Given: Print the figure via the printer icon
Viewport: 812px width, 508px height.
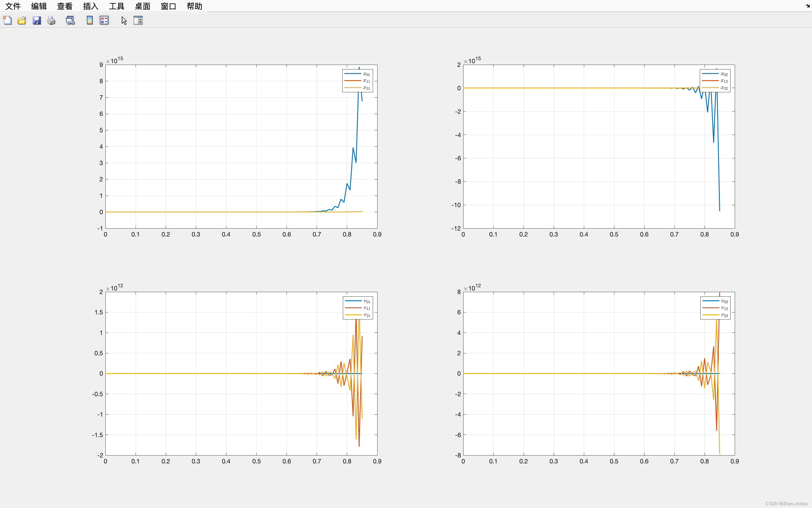Looking at the screenshot, I should click(51, 21).
